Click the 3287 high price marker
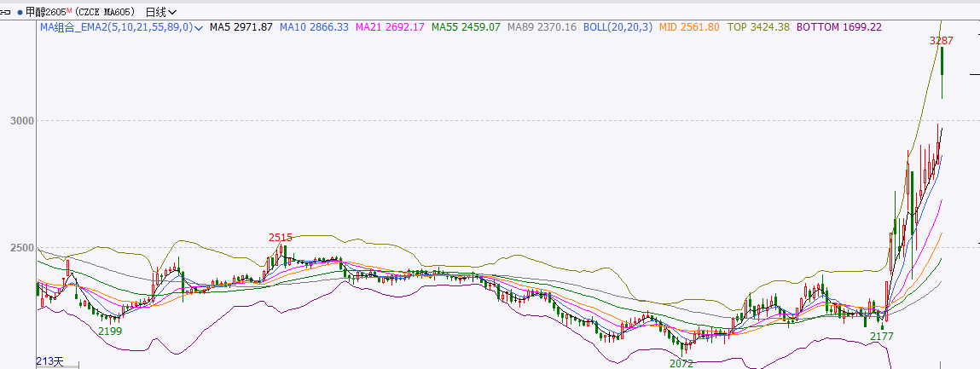 (x=942, y=40)
